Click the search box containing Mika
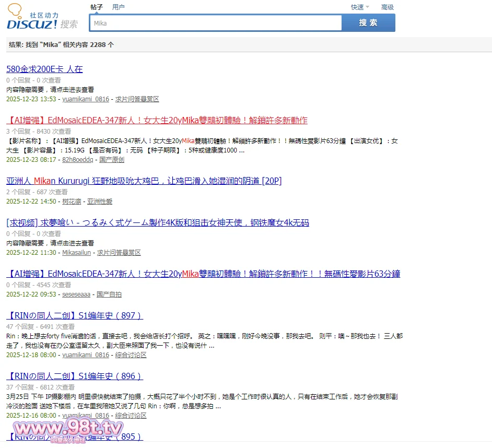Image resolution: width=492 pixels, height=448 pixels. point(215,23)
